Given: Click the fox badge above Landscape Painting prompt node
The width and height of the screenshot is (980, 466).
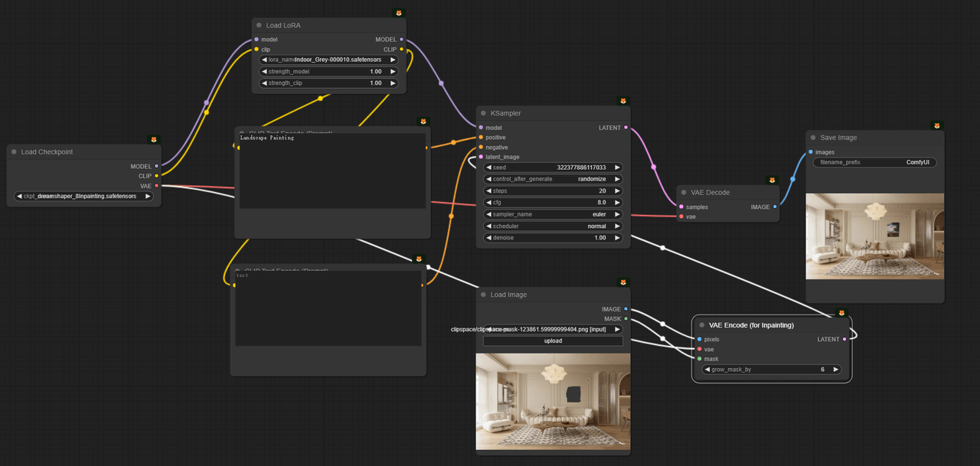Looking at the screenshot, I should tap(423, 122).
